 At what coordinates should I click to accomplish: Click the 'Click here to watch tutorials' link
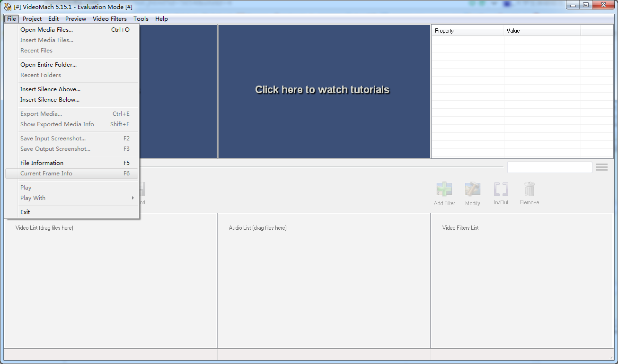click(x=322, y=90)
